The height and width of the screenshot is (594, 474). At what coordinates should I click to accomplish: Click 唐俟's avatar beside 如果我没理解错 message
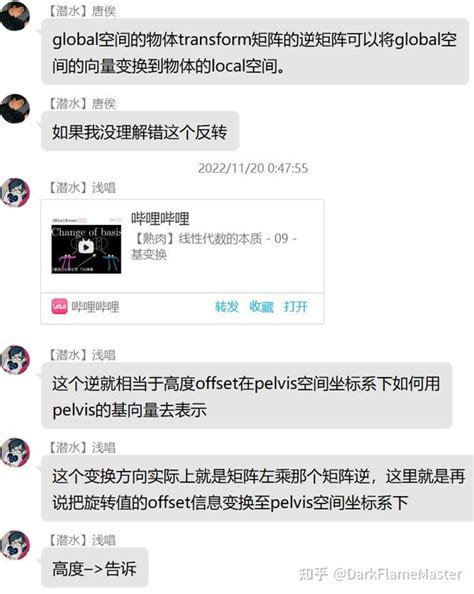(x=14, y=109)
